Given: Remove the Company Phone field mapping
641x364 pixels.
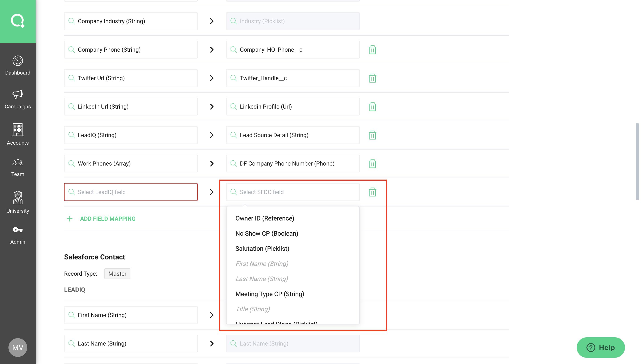Looking at the screenshot, I should [372, 49].
